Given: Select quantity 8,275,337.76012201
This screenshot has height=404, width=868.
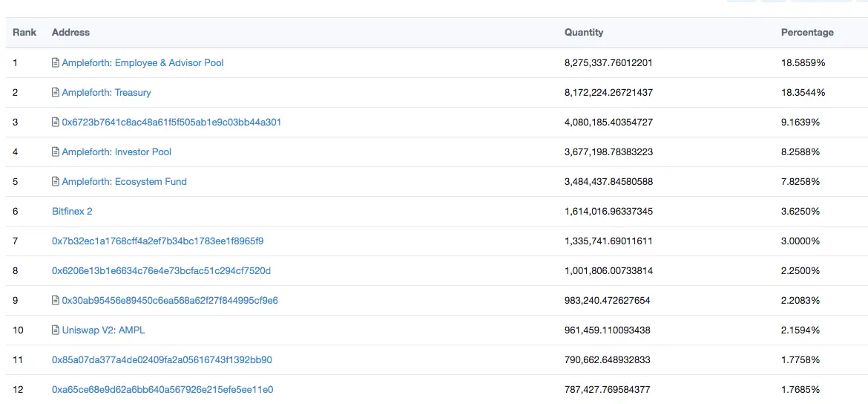Looking at the screenshot, I should (608, 63).
